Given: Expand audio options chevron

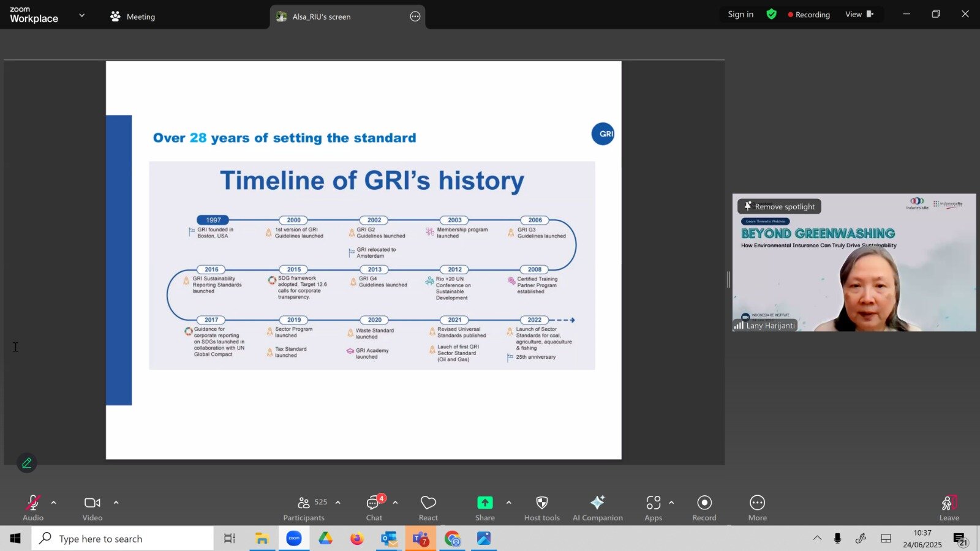Looking at the screenshot, I should tap(54, 503).
